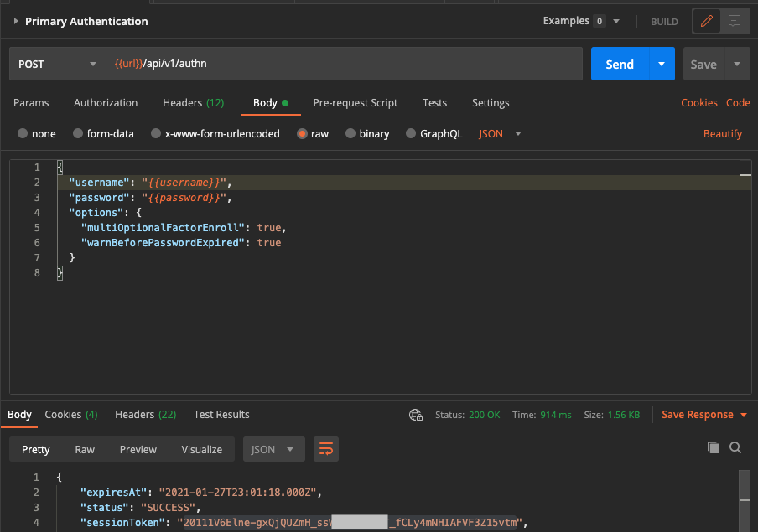This screenshot has width=758, height=532.
Task: Click the Status 200 OK indicator
Action: point(468,415)
